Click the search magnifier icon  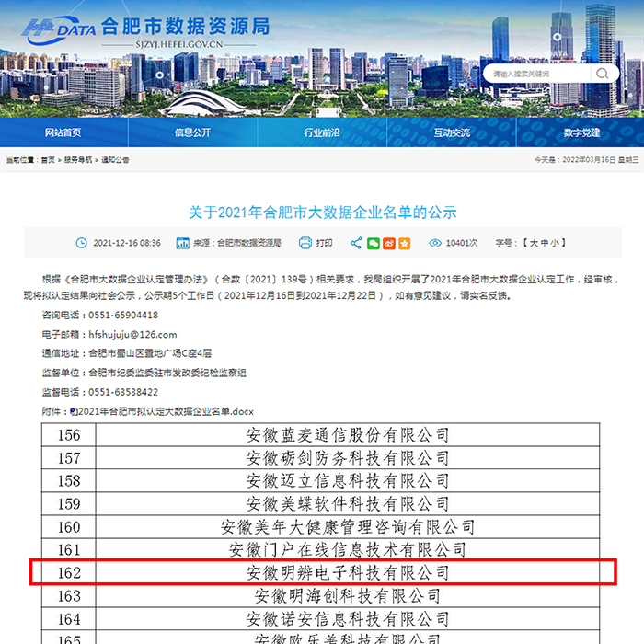pyautogui.click(x=604, y=73)
